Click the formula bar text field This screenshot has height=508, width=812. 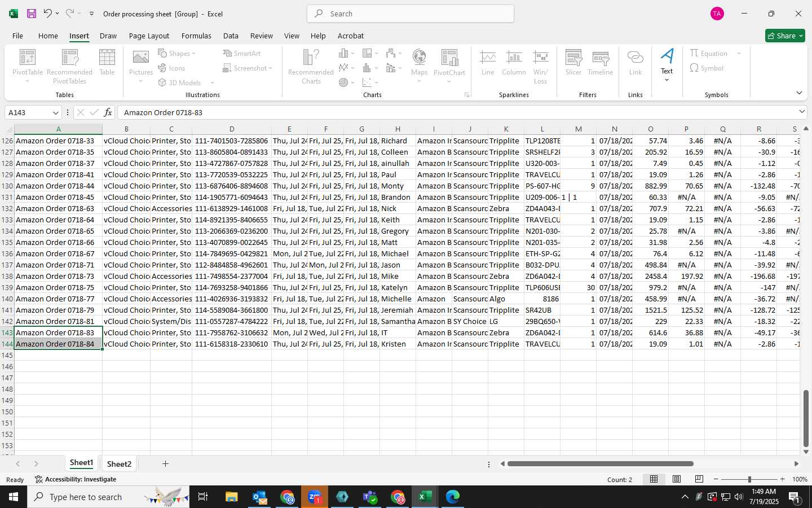coord(457,112)
